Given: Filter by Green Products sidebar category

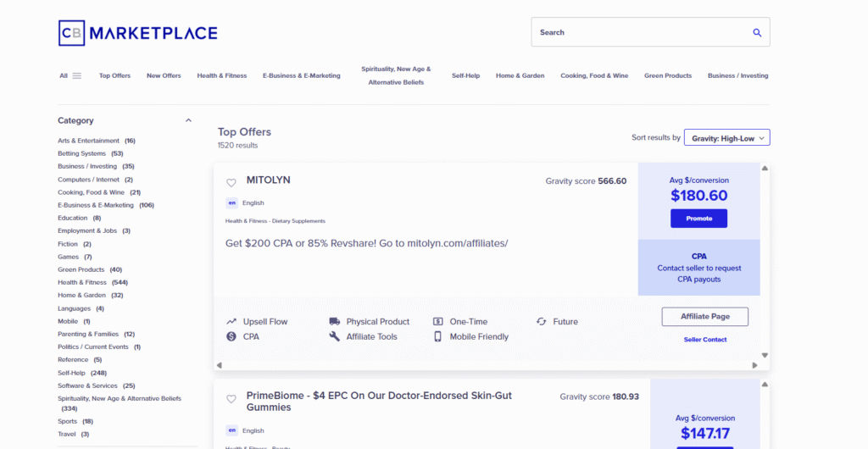Looking at the screenshot, I should coord(90,269).
